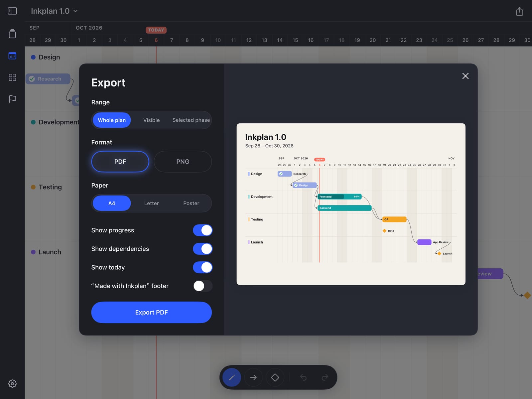Viewport: 532px width, 399px height.
Task: Click the Research task bar
Action: tap(48, 79)
